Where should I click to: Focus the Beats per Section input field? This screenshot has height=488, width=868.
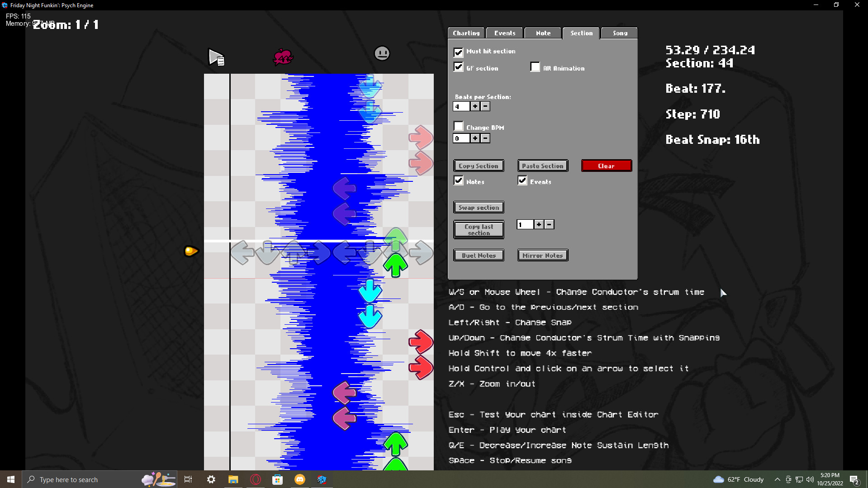[461, 106]
